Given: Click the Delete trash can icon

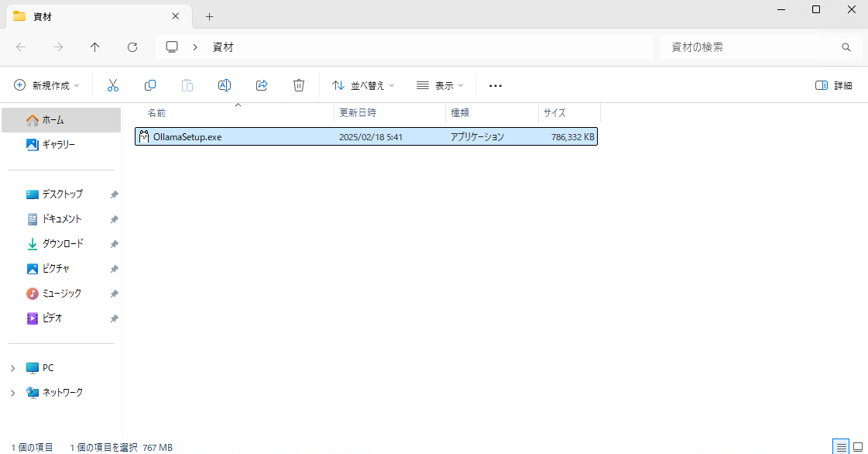Looking at the screenshot, I should [x=299, y=85].
